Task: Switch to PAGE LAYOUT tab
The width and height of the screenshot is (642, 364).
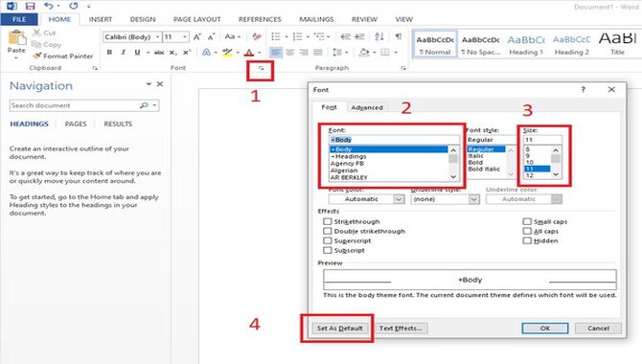Action: [x=197, y=19]
